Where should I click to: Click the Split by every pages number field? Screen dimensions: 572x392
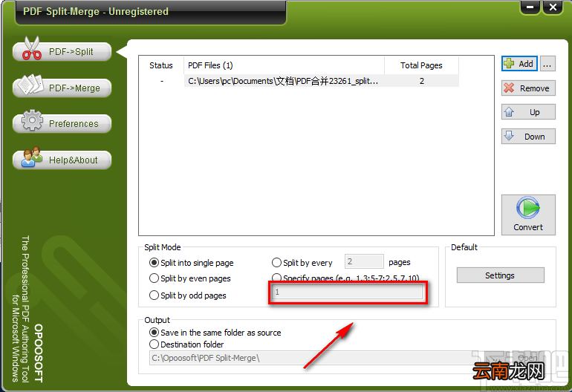pos(364,261)
